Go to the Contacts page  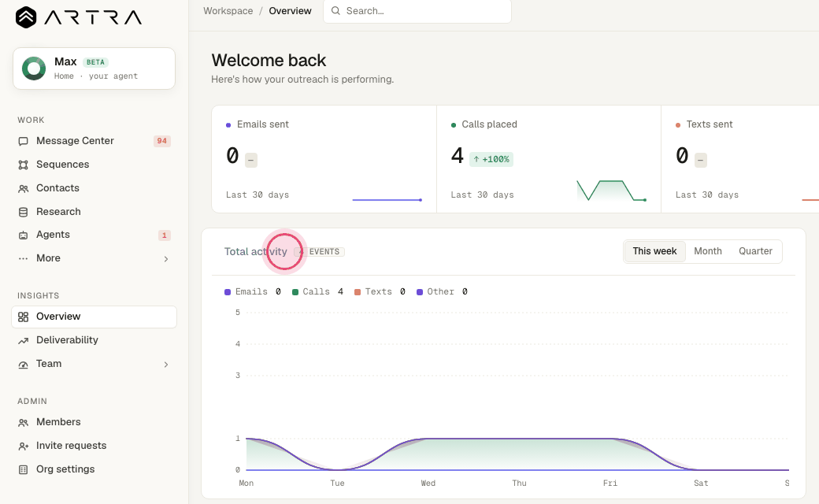coord(94,188)
